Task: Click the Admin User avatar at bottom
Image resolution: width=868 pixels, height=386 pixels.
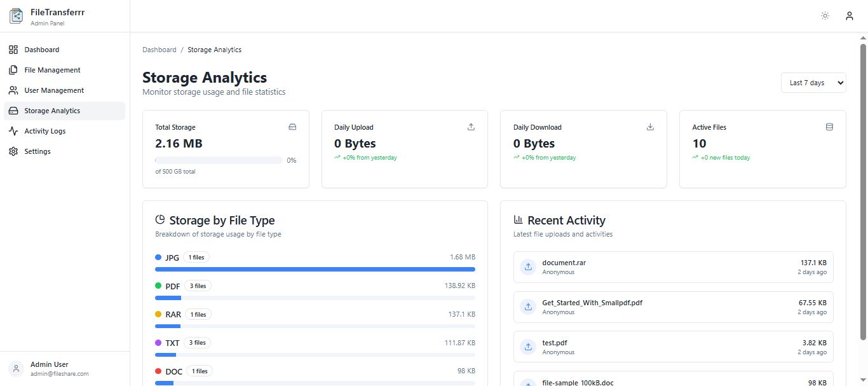Action: point(16,369)
